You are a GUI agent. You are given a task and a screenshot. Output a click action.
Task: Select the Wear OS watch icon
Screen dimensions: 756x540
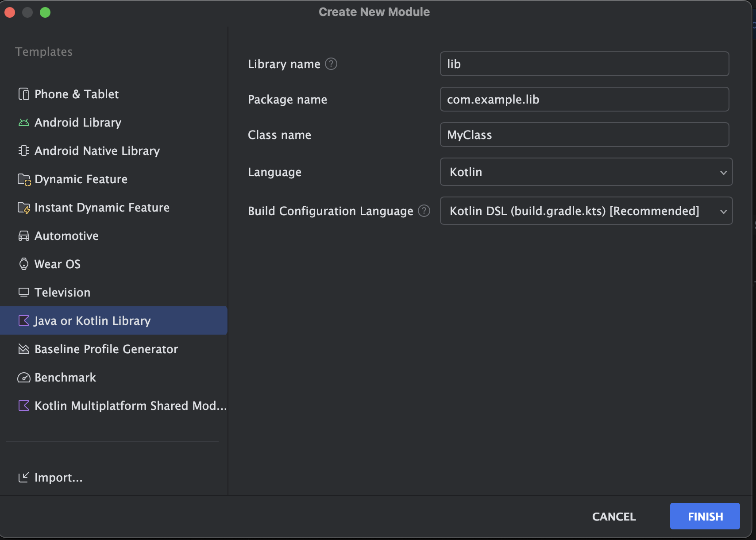[24, 264]
